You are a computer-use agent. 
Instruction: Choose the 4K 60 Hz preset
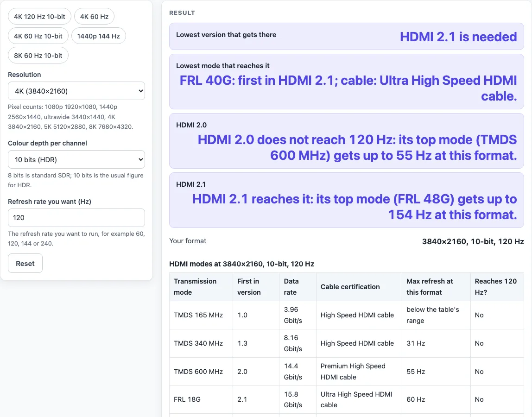95,17
